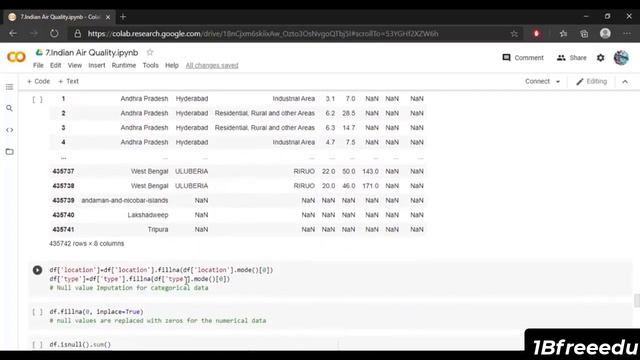640x360 pixels.
Task: Open the browser profile icon
Action: (x=605, y=33)
